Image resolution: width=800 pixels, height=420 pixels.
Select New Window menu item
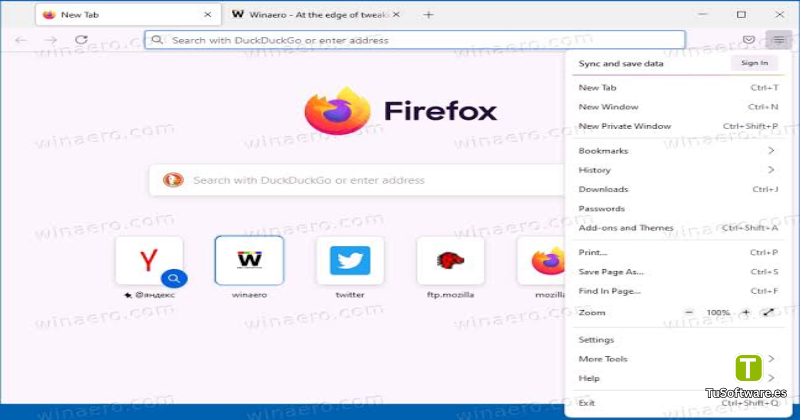677,107
